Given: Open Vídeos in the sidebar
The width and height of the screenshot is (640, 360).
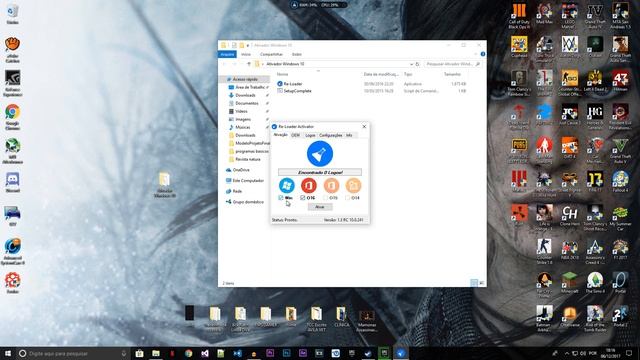Looking at the screenshot, I should (x=241, y=111).
